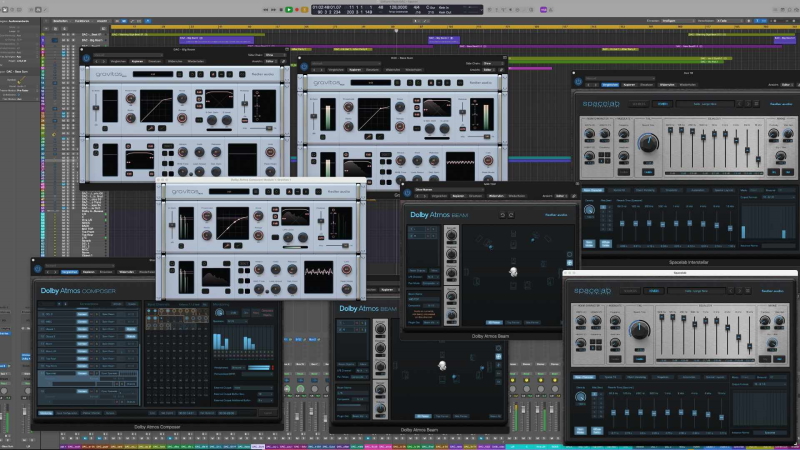The image size is (800, 450).
Task: Click undo arrow in upper Dolby Atmos Beam
Action: click(x=502, y=215)
